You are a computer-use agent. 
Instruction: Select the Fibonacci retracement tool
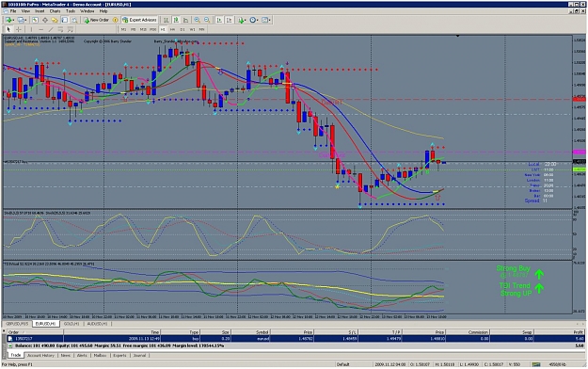tap(71, 29)
